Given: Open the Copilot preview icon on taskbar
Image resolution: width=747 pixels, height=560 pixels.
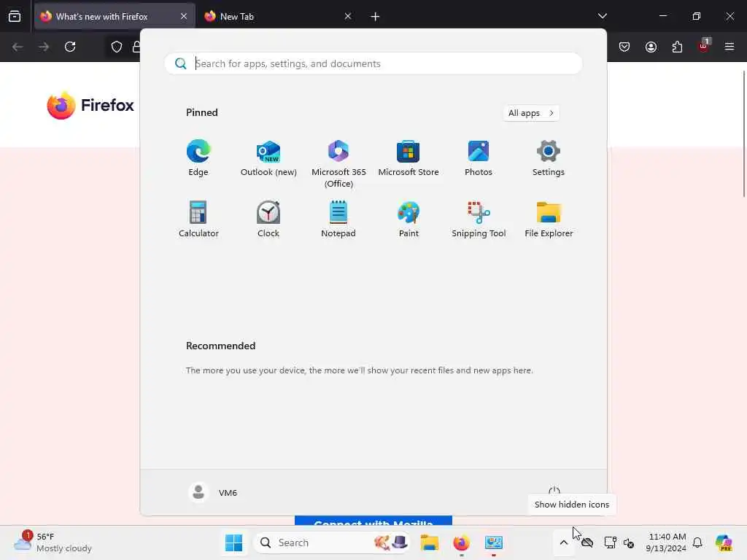Looking at the screenshot, I should point(724,542).
